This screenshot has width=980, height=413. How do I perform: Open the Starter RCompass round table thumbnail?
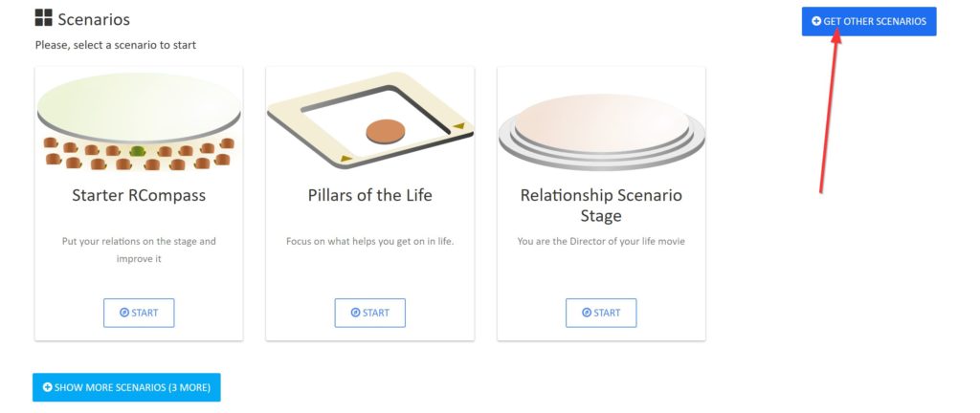tap(139, 120)
